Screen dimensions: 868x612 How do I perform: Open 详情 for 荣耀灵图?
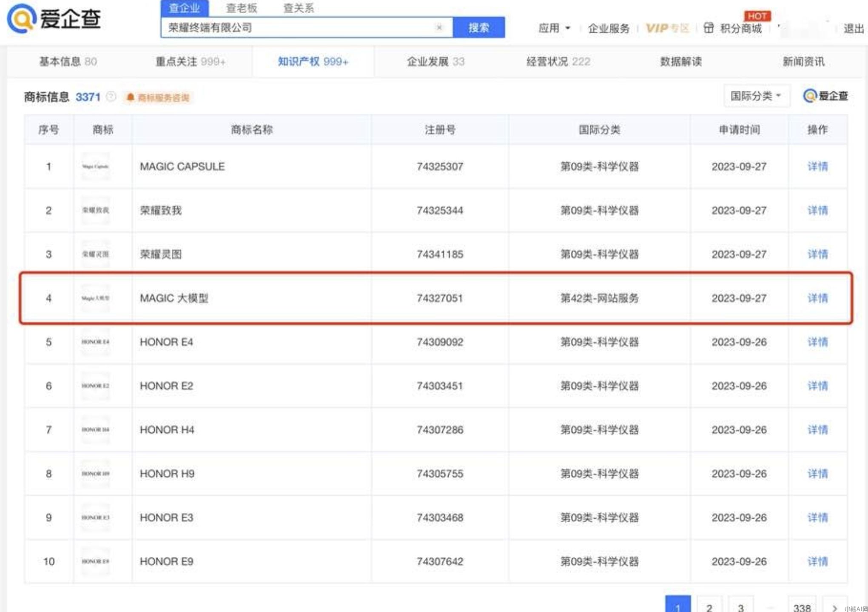817,254
